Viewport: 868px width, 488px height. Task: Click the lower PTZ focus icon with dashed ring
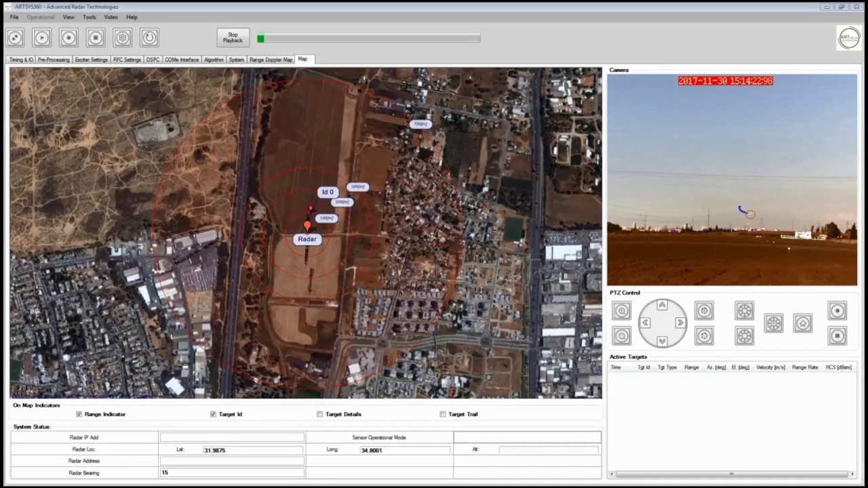pos(704,335)
